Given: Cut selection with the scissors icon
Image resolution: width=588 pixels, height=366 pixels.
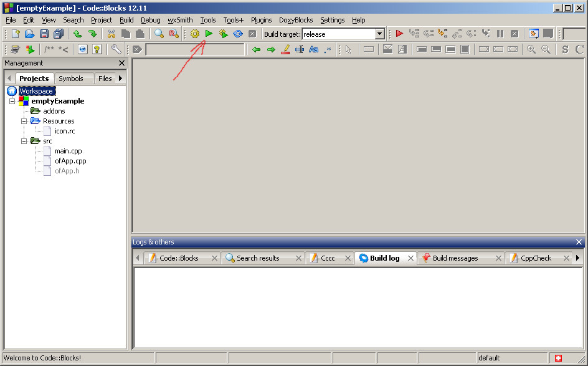Looking at the screenshot, I should coord(111,34).
